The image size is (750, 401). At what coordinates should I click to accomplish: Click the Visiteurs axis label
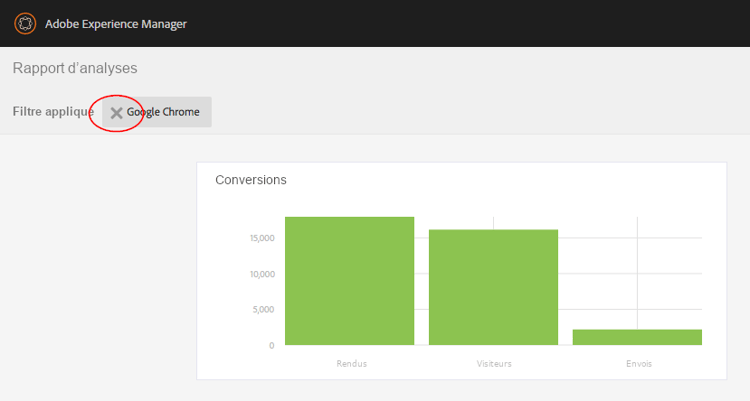tap(494, 364)
